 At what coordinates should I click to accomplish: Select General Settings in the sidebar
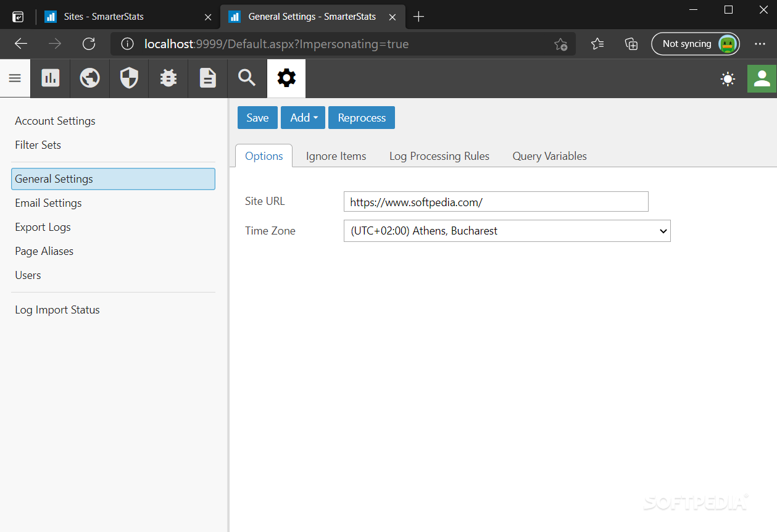pyautogui.click(x=113, y=179)
